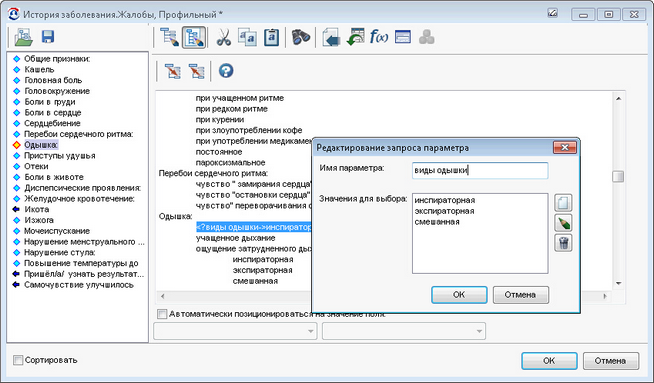Close the parameter editing dialog
Screen dimensions: 654x383
click(x=565, y=148)
